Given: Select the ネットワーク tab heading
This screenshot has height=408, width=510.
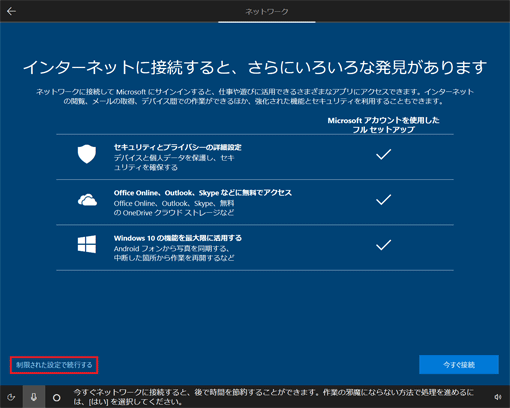Looking at the screenshot, I should pyautogui.click(x=267, y=12).
